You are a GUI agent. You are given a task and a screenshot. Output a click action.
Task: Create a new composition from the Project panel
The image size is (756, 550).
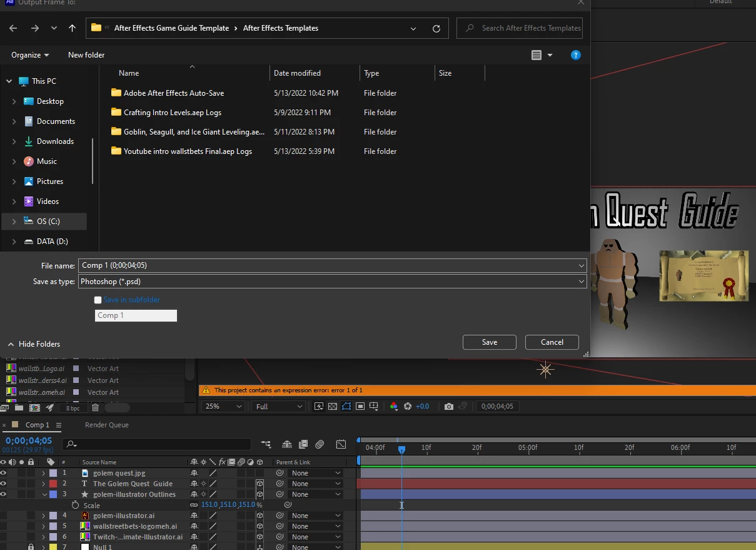34,407
